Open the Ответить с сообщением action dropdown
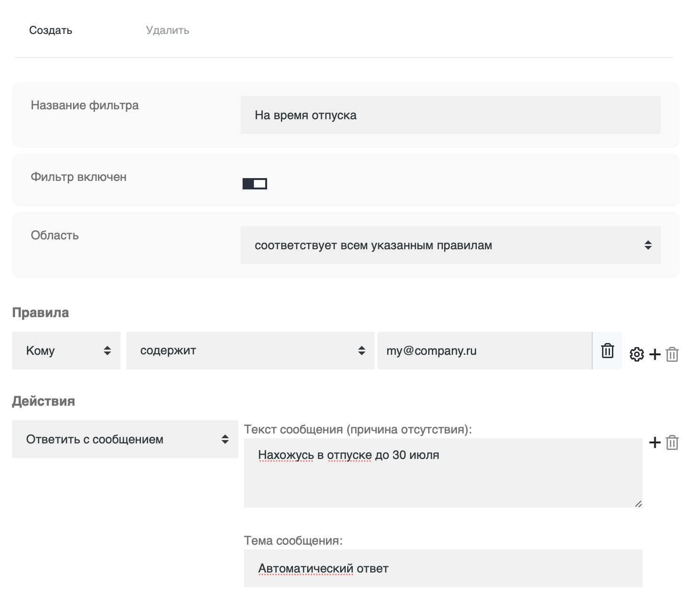This screenshot has height=605, width=700. pos(125,439)
